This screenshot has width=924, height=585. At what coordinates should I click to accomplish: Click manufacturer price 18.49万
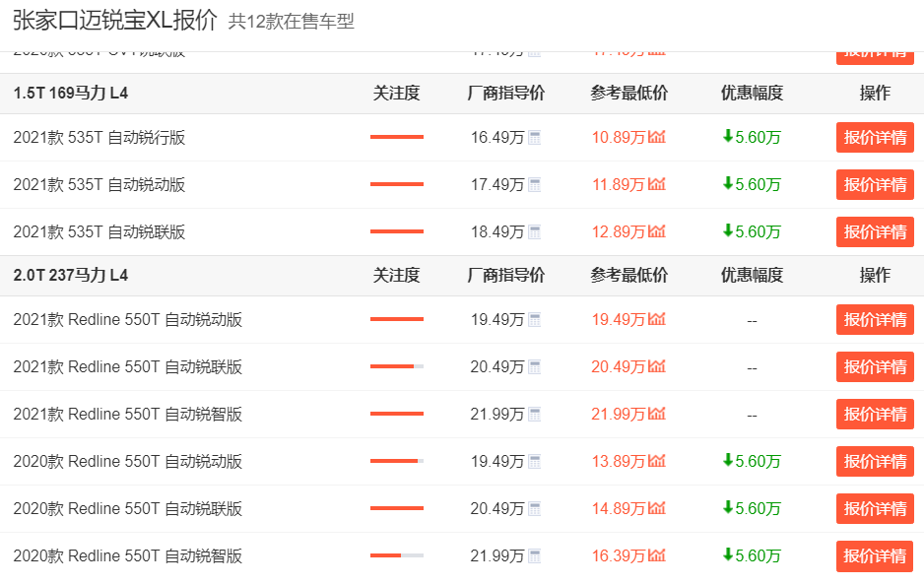pos(497,231)
